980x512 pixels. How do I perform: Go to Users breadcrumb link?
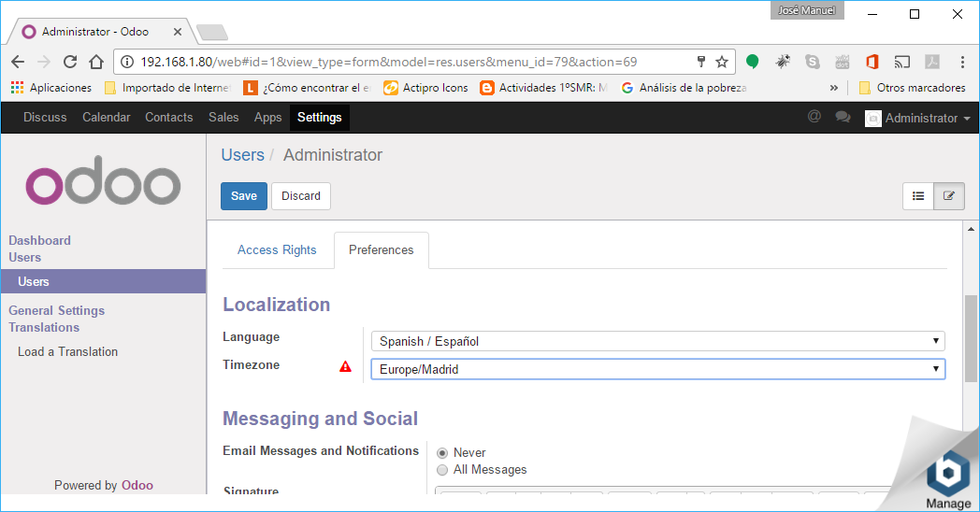coord(242,155)
